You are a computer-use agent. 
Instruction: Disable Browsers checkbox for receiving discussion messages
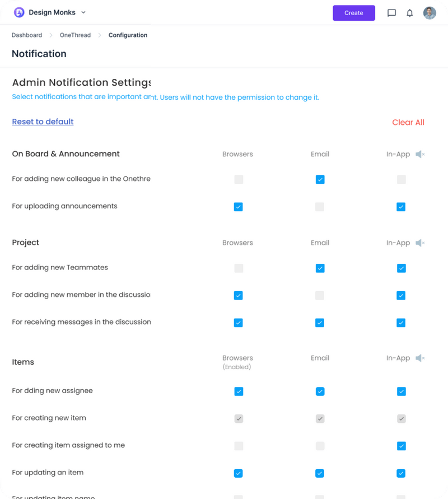(x=239, y=323)
